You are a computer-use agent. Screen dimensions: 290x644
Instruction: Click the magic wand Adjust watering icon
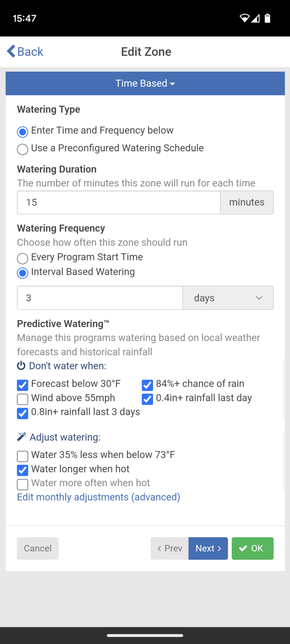(21, 436)
